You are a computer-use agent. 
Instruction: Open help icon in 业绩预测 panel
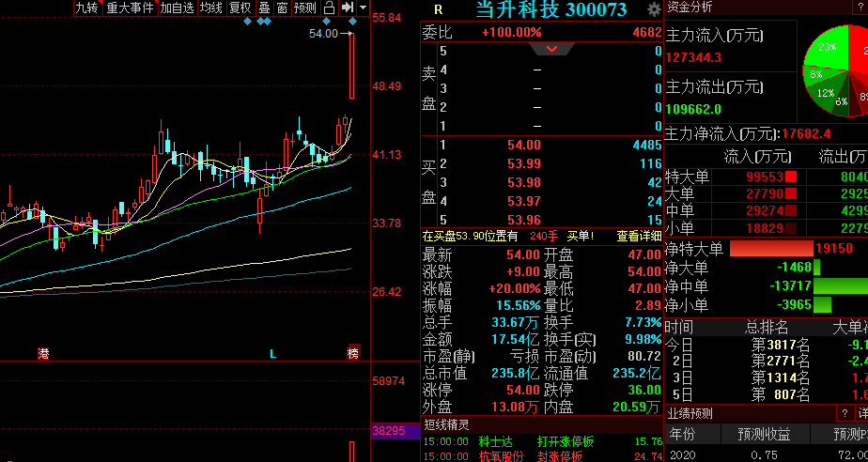[845, 414]
